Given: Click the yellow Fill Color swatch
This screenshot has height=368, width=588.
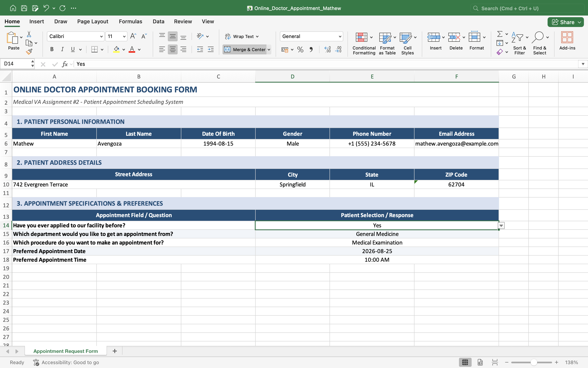Looking at the screenshot, I should [x=116, y=50].
